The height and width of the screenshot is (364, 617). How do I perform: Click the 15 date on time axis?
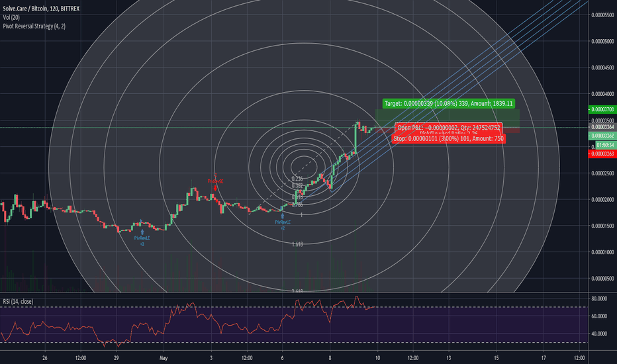click(497, 358)
